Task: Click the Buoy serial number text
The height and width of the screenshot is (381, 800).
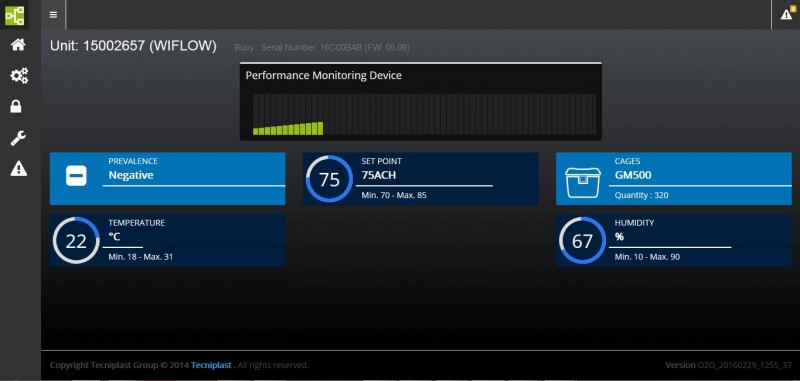Action: click(322, 47)
